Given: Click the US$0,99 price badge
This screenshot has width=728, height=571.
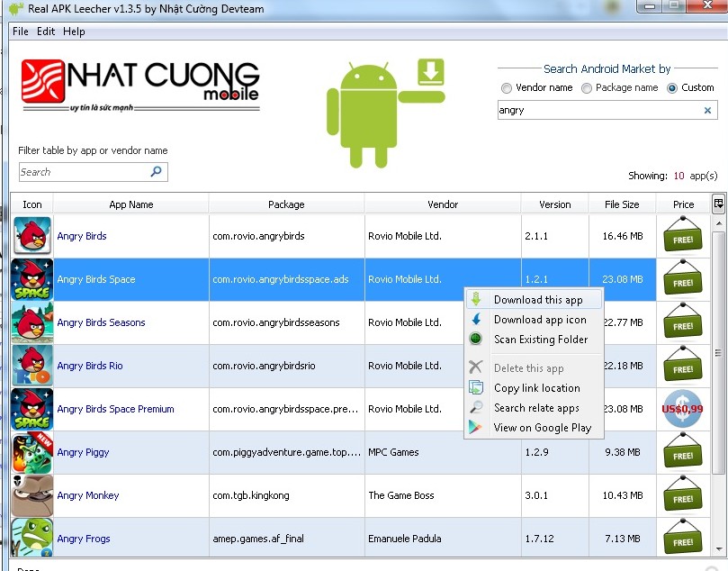Looking at the screenshot, I should pos(682,409).
